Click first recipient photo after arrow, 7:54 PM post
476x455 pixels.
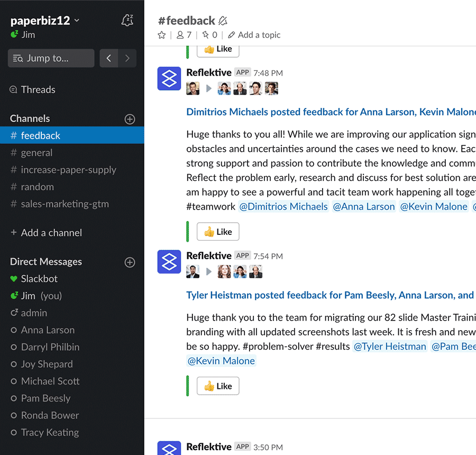coord(224,271)
